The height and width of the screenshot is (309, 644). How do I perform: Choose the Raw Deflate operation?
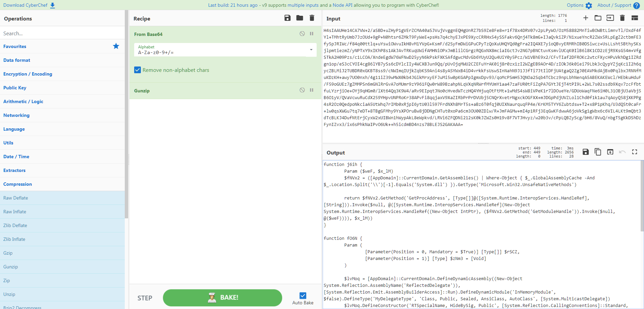(x=16, y=198)
